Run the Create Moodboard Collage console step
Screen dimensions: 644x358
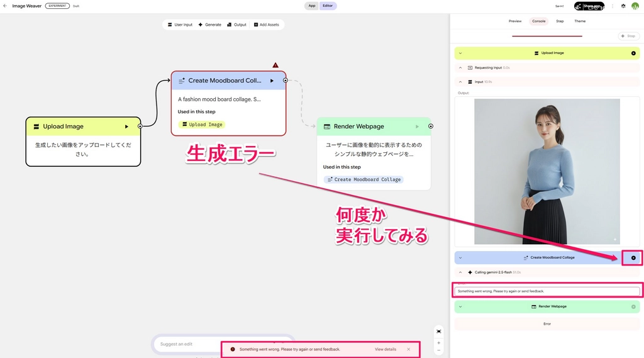pyautogui.click(x=633, y=258)
